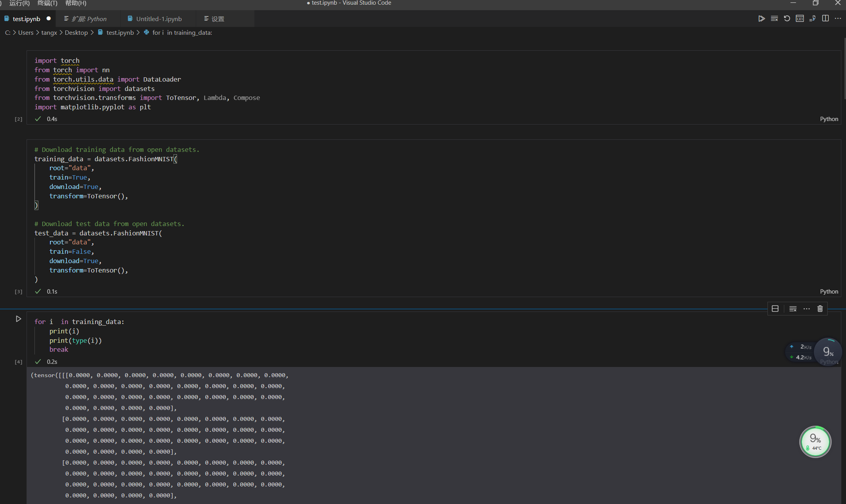Restart the notebook kernel
846x504 pixels.
click(787, 19)
